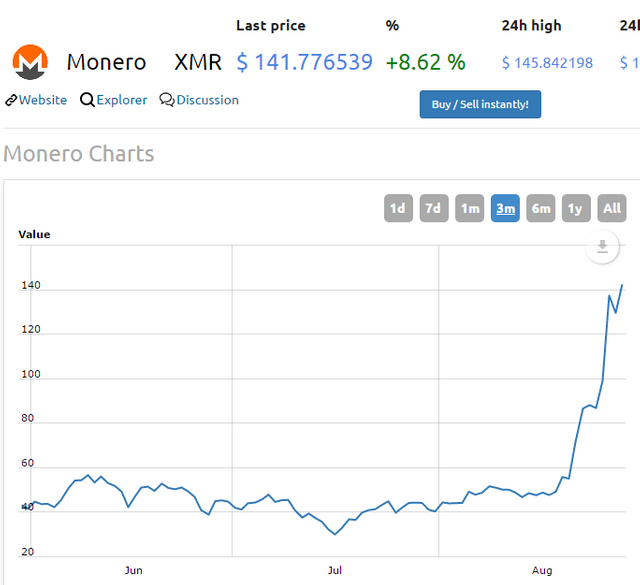Switch chart range to 7d
The image size is (640, 585).
(x=434, y=208)
